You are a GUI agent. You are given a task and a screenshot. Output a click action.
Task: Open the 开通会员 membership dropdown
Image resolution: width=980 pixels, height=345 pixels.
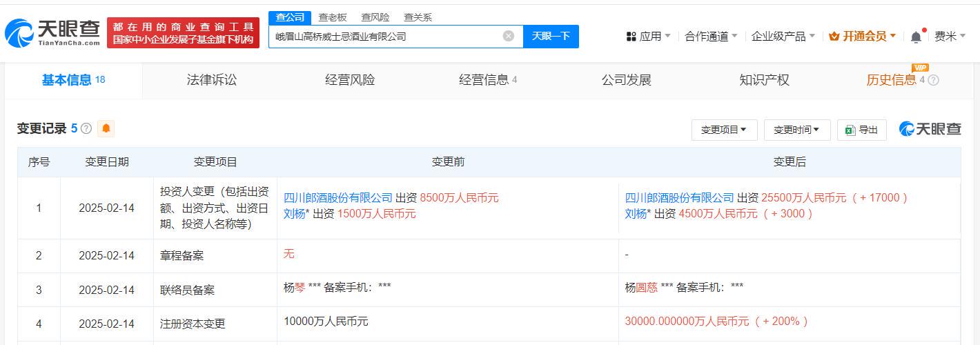(862, 36)
